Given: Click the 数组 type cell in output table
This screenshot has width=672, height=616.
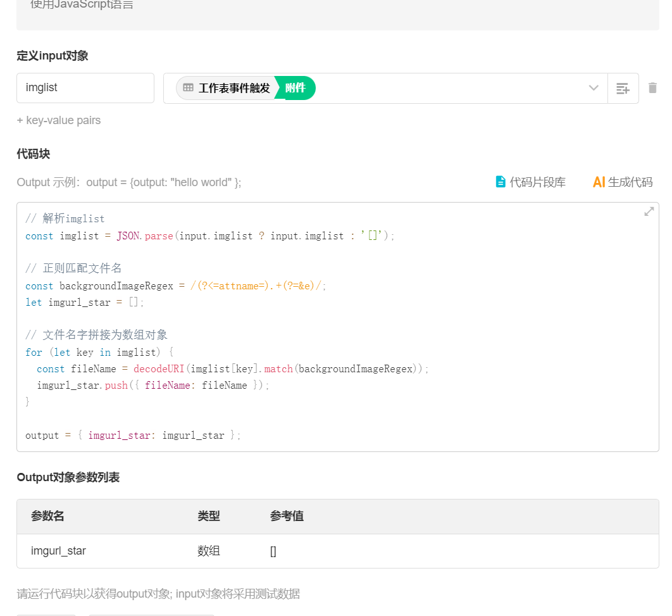Looking at the screenshot, I should (x=209, y=551).
